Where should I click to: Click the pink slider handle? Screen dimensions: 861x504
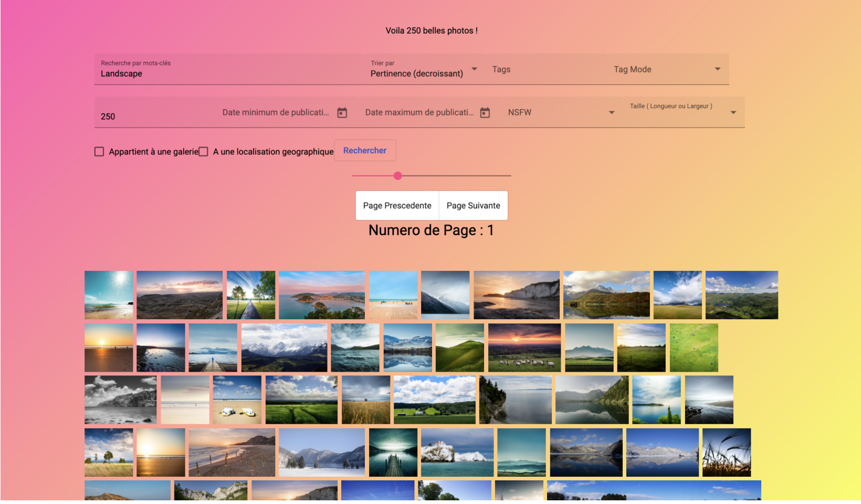(x=398, y=176)
